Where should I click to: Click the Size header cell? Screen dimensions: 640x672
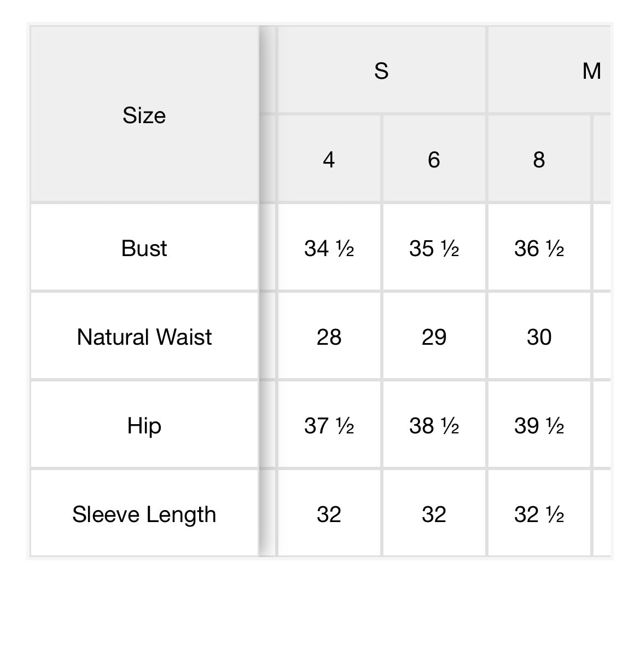[x=144, y=115]
